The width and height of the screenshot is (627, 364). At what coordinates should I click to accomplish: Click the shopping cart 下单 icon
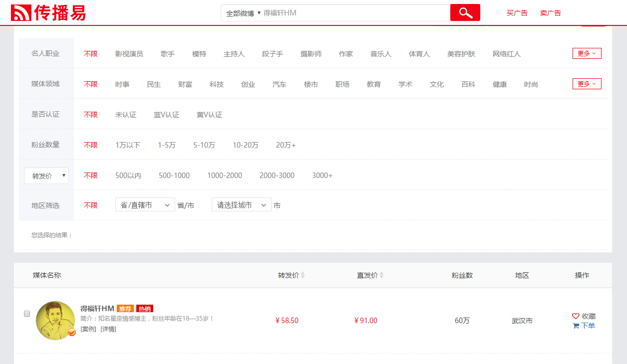[576, 326]
